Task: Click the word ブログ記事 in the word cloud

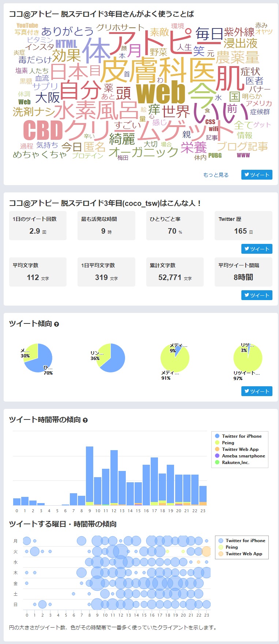Action: (x=242, y=146)
